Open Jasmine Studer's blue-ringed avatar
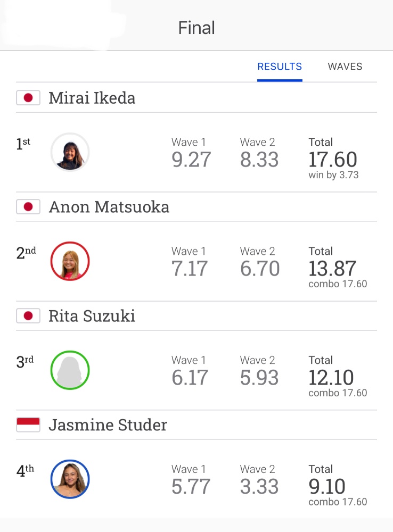 pos(70,479)
